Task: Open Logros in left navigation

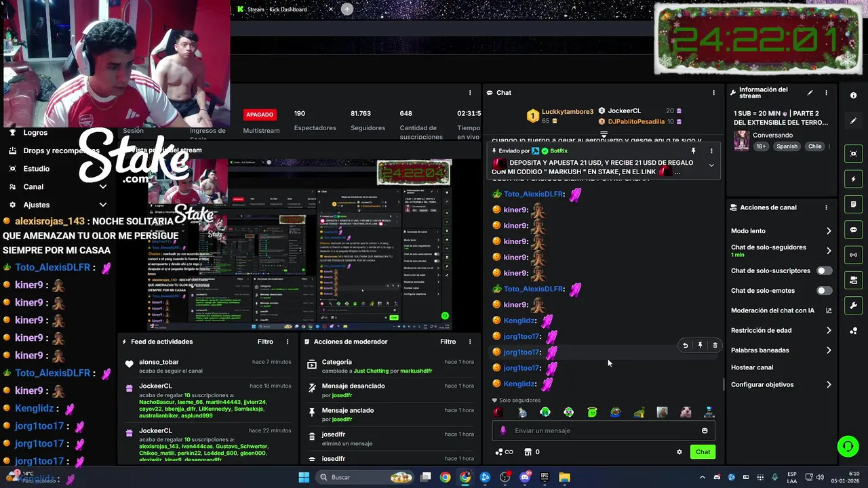Action: click(x=35, y=133)
